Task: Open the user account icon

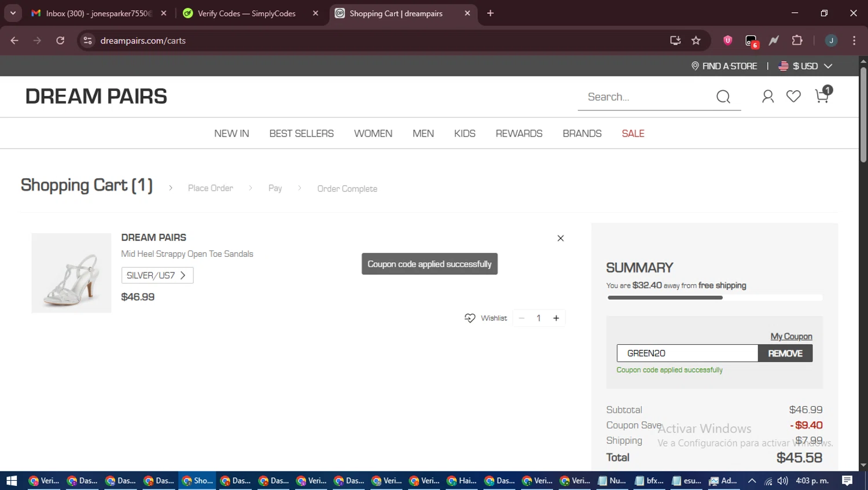Action: tap(768, 97)
